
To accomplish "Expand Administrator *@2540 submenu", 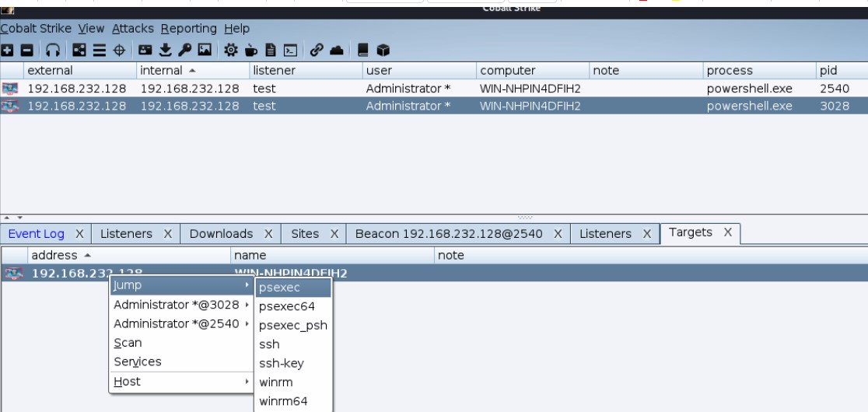I will click(x=181, y=323).
